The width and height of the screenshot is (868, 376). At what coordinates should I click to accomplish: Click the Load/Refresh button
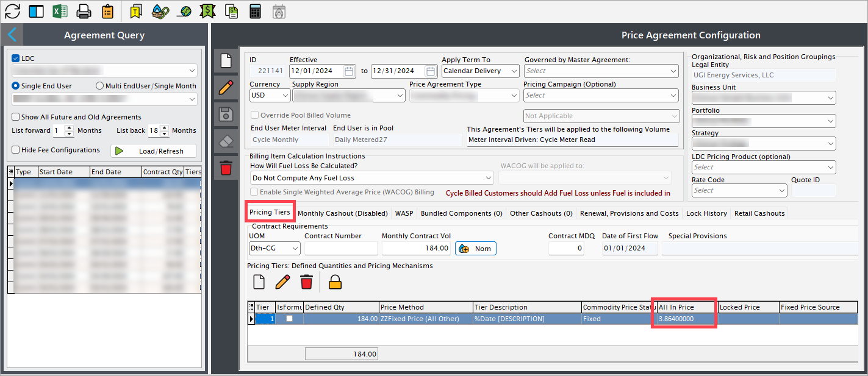[x=154, y=151]
